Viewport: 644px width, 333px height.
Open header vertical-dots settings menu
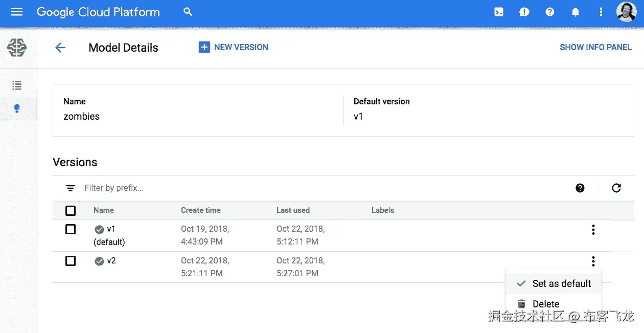pos(601,12)
